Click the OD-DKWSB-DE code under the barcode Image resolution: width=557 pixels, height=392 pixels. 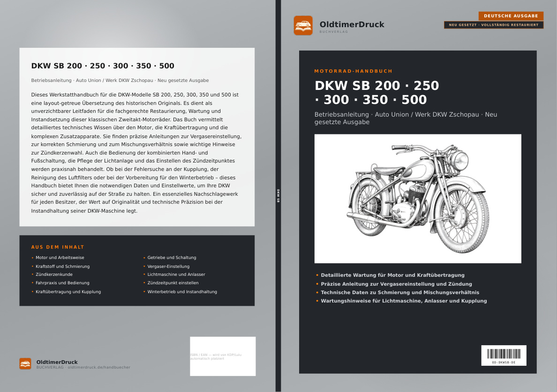[504, 362]
